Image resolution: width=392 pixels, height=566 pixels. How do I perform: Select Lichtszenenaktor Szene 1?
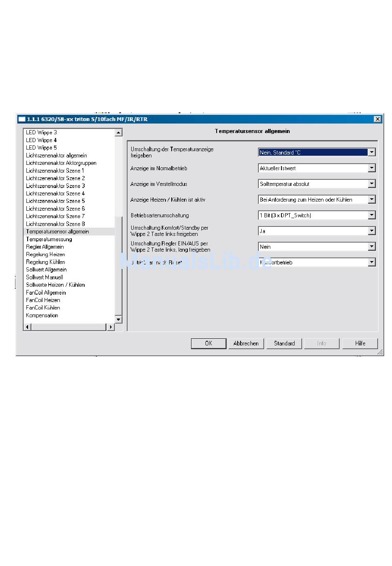[x=55, y=171]
